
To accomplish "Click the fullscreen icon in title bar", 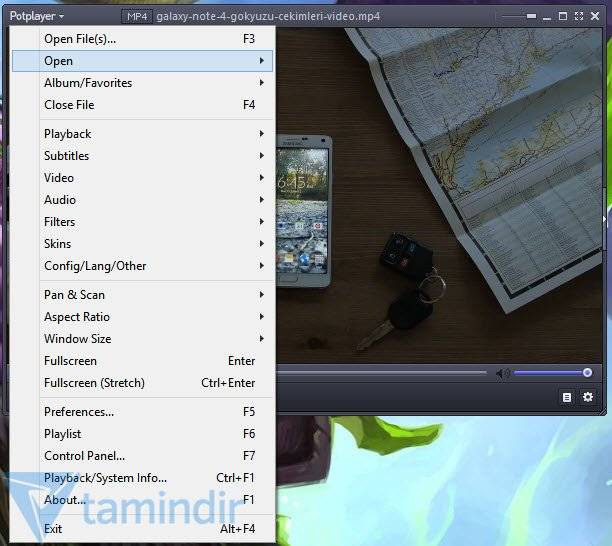I will [x=580, y=16].
